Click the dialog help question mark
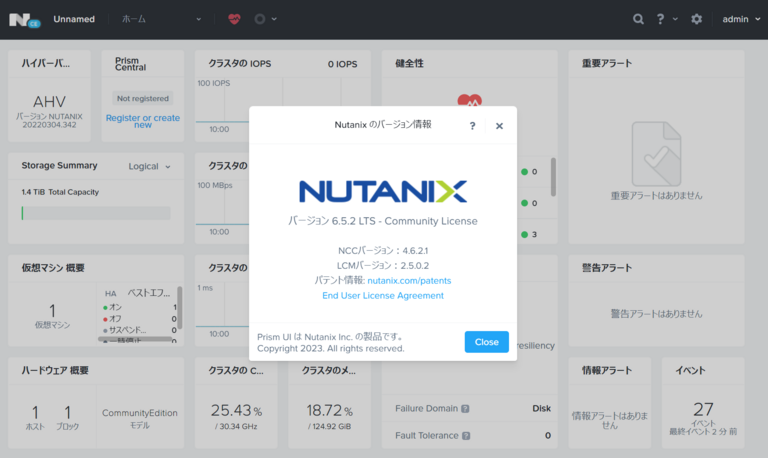This screenshot has height=458, width=768. pyautogui.click(x=472, y=126)
